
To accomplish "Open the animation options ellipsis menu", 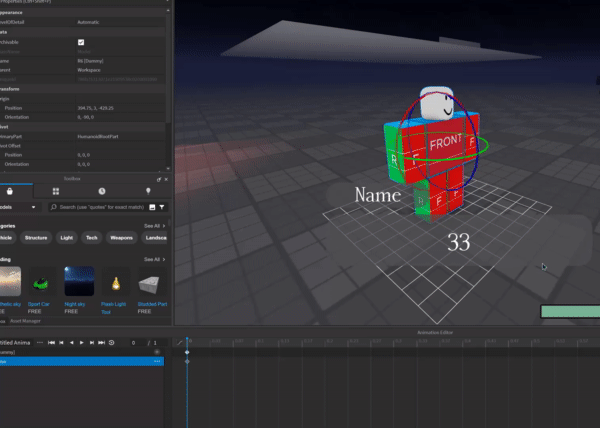I will (x=40, y=342).
